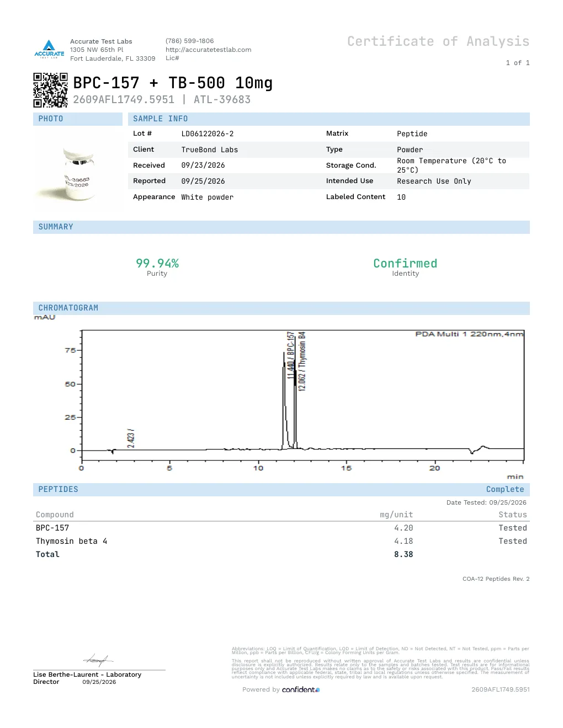Select the sample ID '2609AFL1749.5951 | ATL-39683'

(162, 100)
